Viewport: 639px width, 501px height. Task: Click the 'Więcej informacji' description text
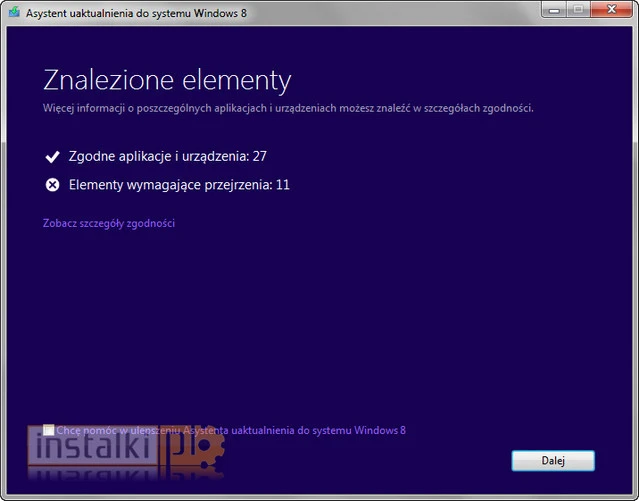pyautogui.click(x=288, y=107)
